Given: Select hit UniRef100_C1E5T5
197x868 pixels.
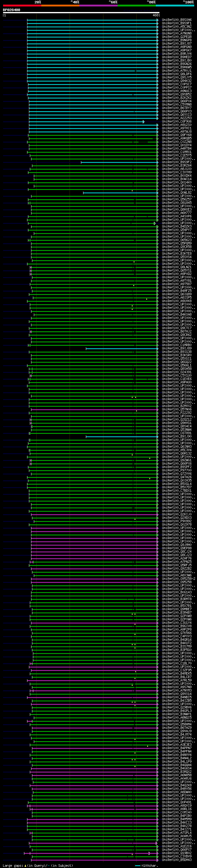Looking at the screenshot, I should pos(177,155).
